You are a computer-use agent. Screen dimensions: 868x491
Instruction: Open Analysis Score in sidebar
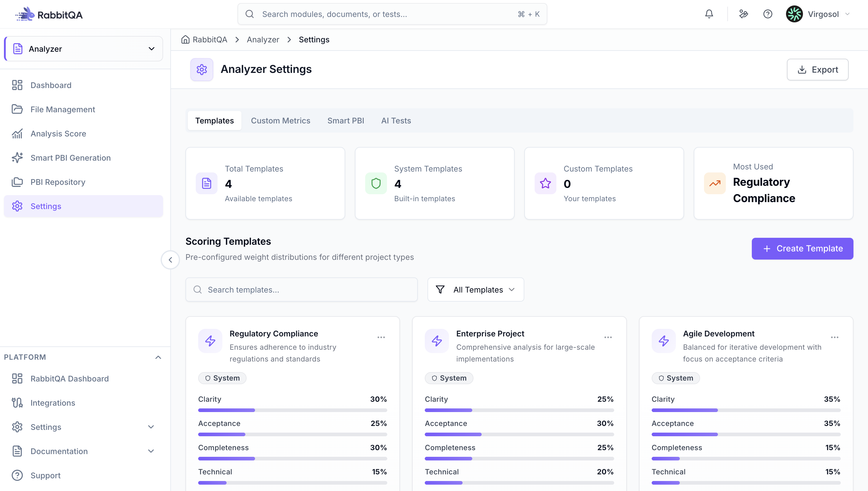pyautogui.click(x=84, y=133)
